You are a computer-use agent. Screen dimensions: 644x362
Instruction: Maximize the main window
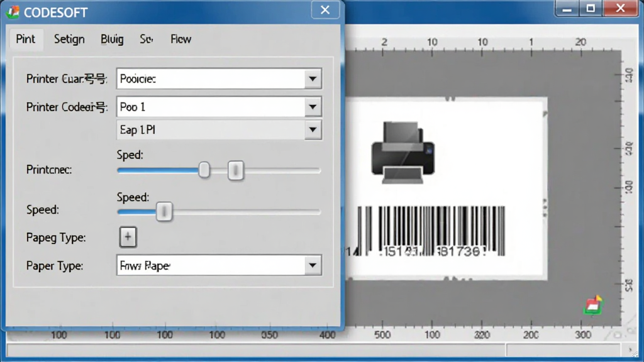tap(591, 9)
